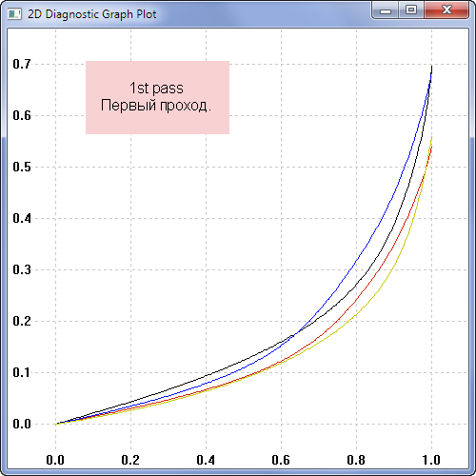Click x-axis label 0.4
The height and width of the screenshot is (476, 476).
206,460
